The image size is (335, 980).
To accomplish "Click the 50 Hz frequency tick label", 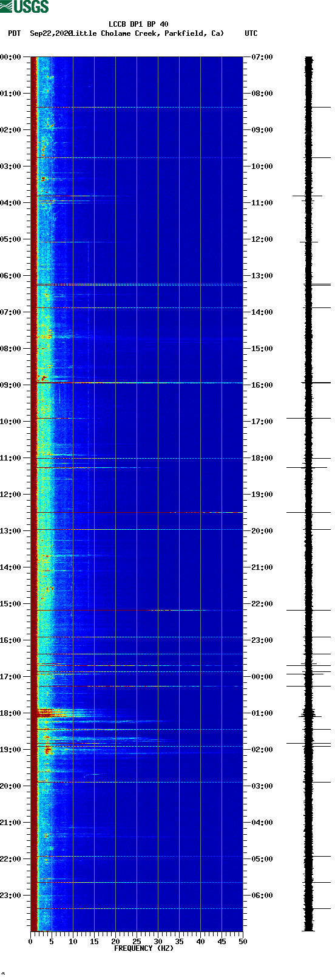I will pos(243,942).
